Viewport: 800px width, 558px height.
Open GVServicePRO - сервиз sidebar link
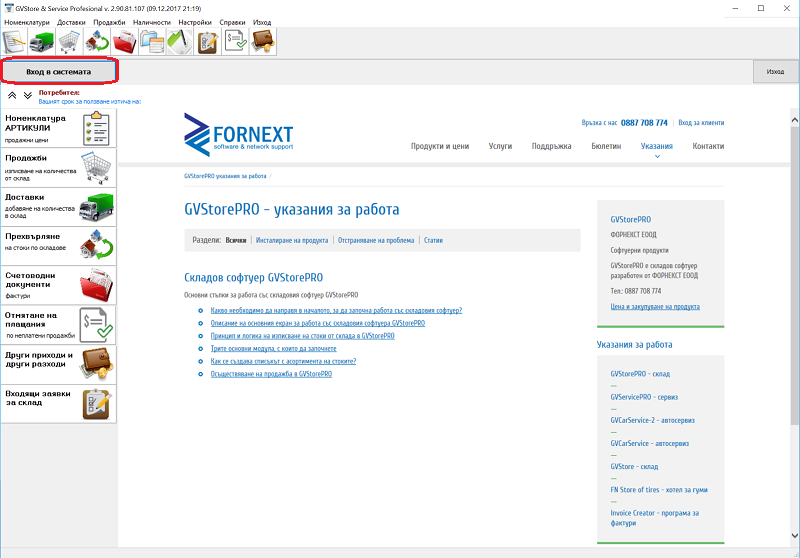pyautogui.click(x=644, y=397)
